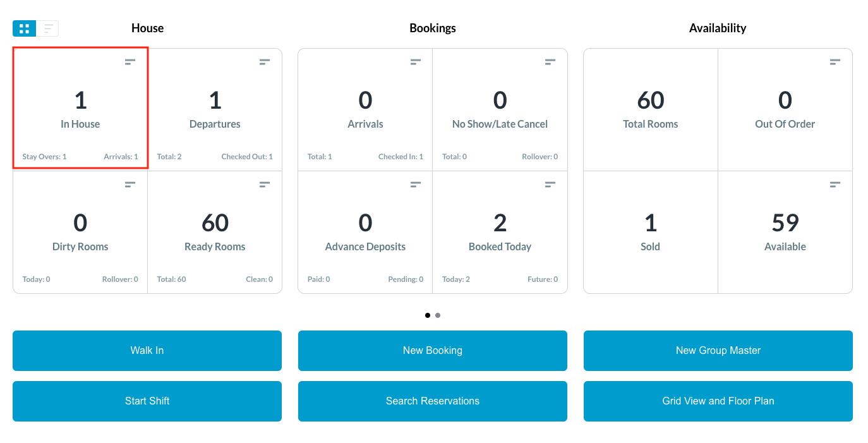Click the New Booking button

tap(433, 351)
